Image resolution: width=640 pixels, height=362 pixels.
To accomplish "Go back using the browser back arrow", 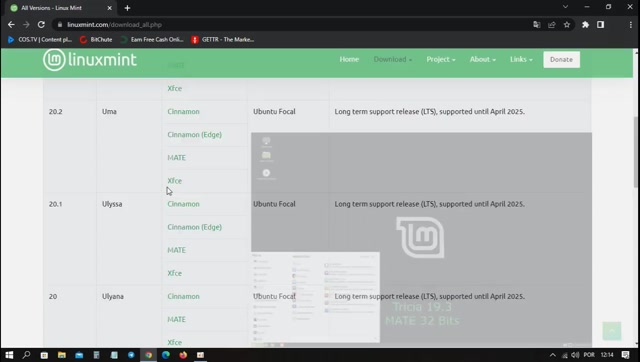I will 11,24.
